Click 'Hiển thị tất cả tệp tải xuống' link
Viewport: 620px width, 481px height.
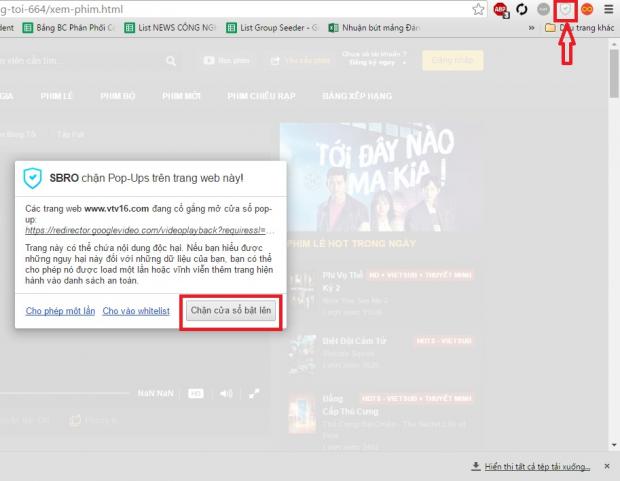click(536, 467)
